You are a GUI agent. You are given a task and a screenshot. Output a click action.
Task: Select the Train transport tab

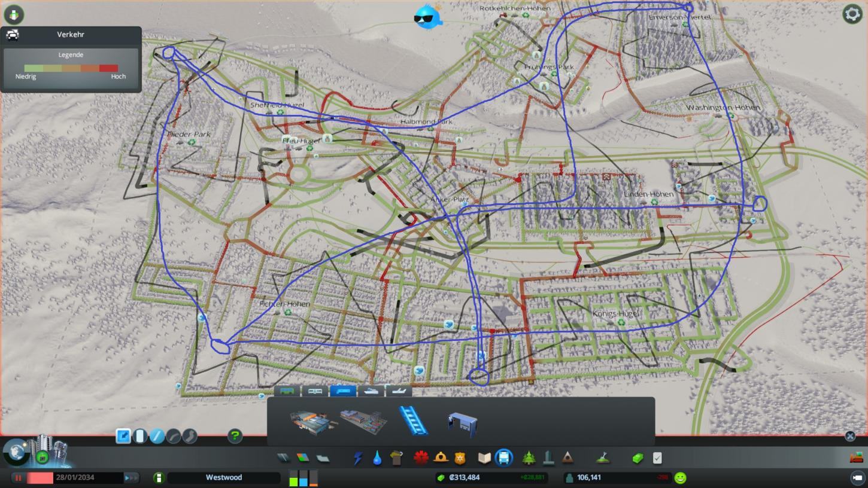tap(343, 391)
